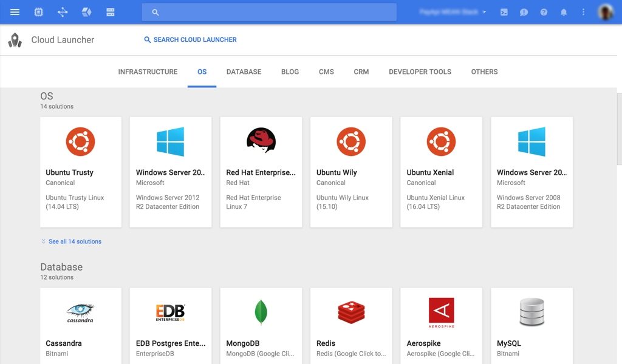Click the MySQL database cylinder icon
The image size is (622, 364).
click(531, 312)
